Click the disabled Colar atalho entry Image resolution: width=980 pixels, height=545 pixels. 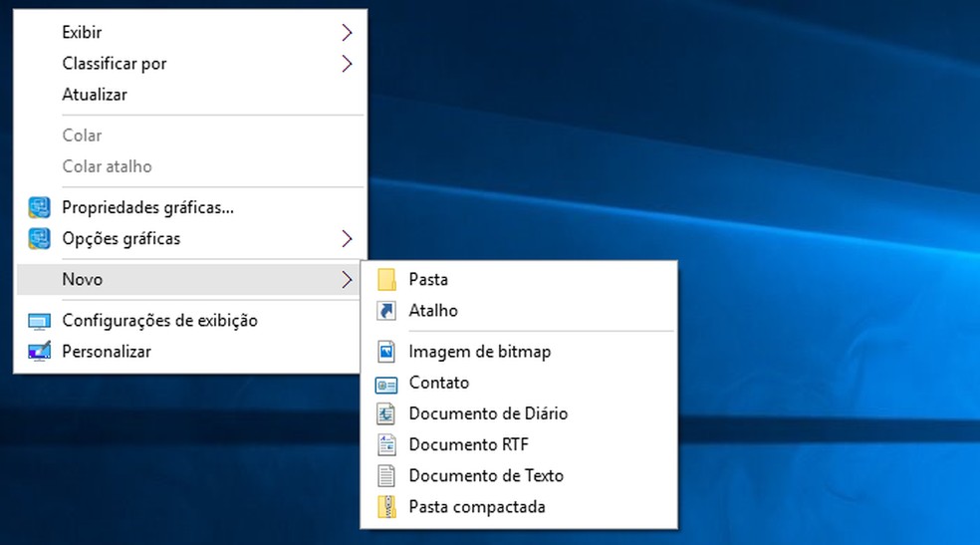click(190, 166)
